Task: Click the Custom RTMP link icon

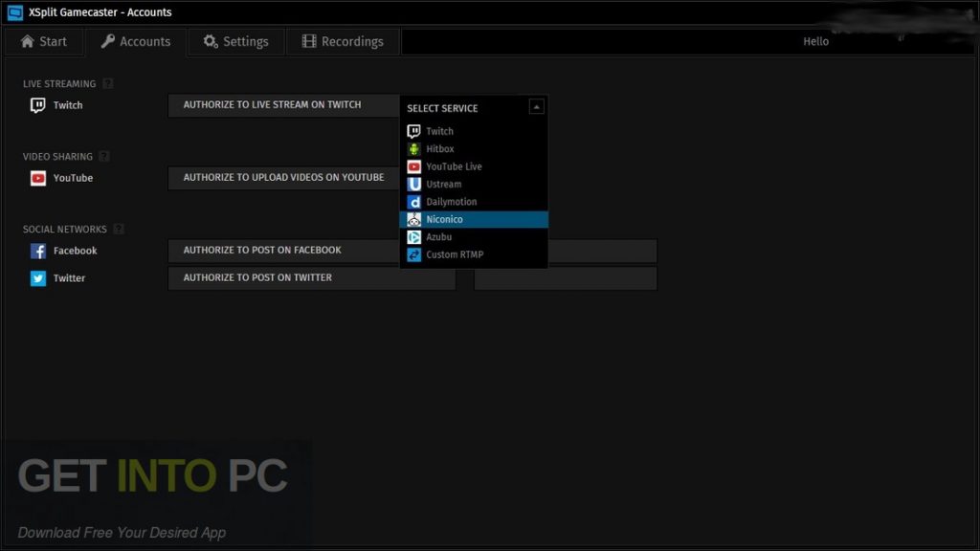Action: [x=413, y=254]
